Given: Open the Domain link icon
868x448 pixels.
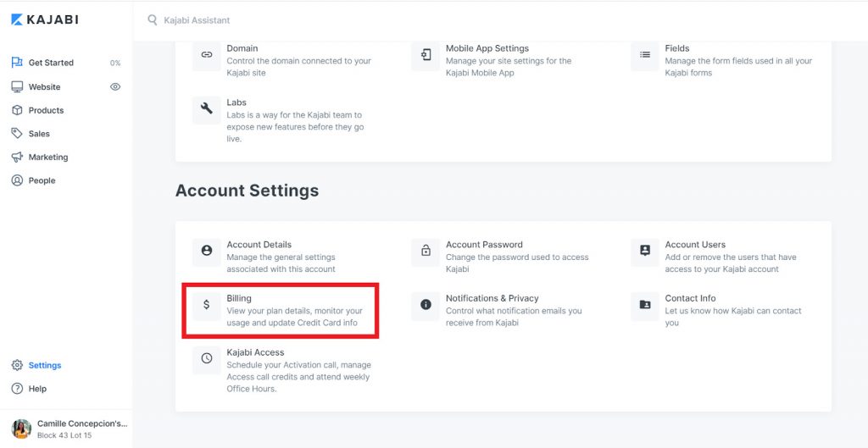Looking at the screenshot, I should click(x=207, y=55).
